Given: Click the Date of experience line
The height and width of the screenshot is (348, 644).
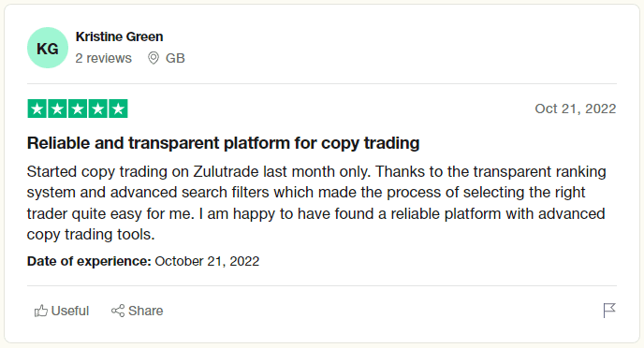Looking at the screenshot, I should tap(143, 261).
